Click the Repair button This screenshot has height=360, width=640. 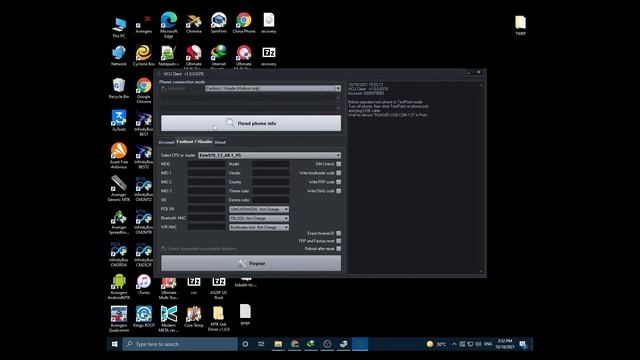tap(251, 264)
